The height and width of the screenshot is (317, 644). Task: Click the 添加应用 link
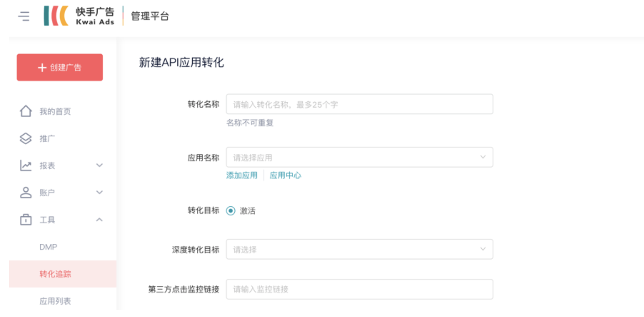[x=242, y=175]
